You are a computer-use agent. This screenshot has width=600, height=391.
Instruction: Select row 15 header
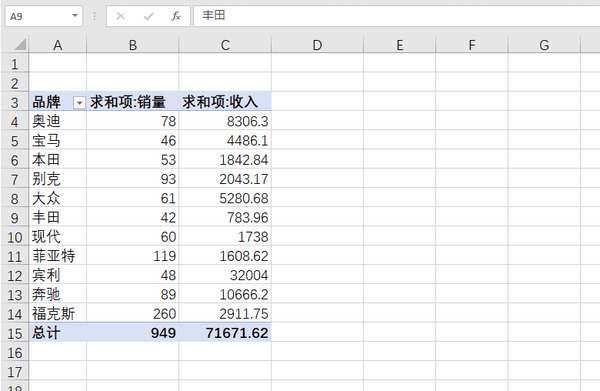coord(15,333)
